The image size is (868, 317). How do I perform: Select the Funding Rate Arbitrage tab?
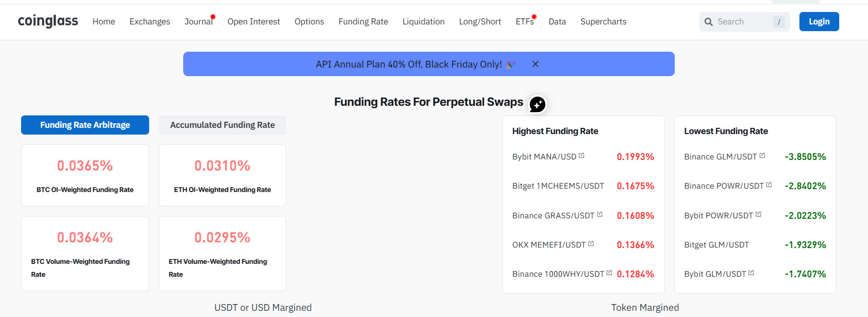tap(85, 125)
